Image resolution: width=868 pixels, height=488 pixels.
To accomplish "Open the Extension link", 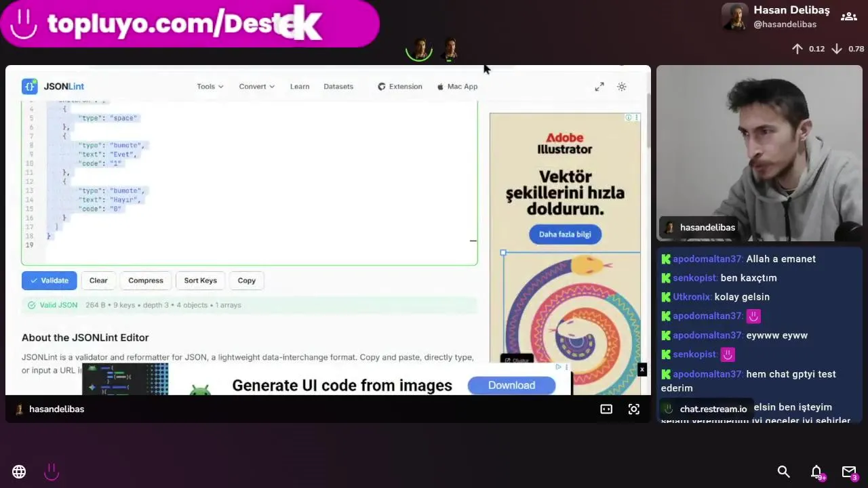I will 400,87.
